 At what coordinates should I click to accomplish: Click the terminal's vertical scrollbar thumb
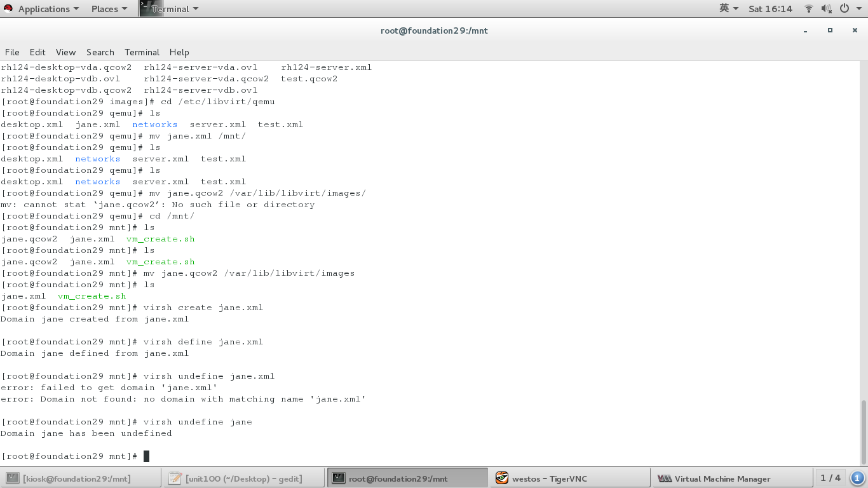863,432
